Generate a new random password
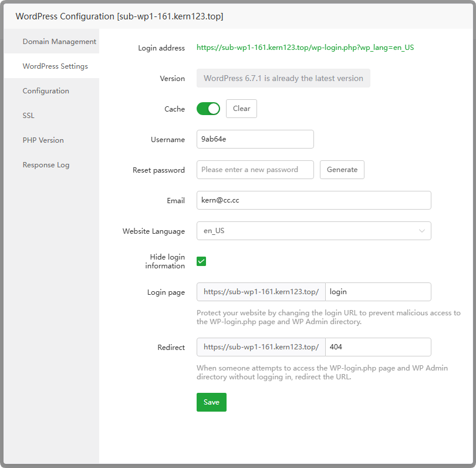Image resolution: width=476 pixels, height=468 pixels. (x=342, y=170)
